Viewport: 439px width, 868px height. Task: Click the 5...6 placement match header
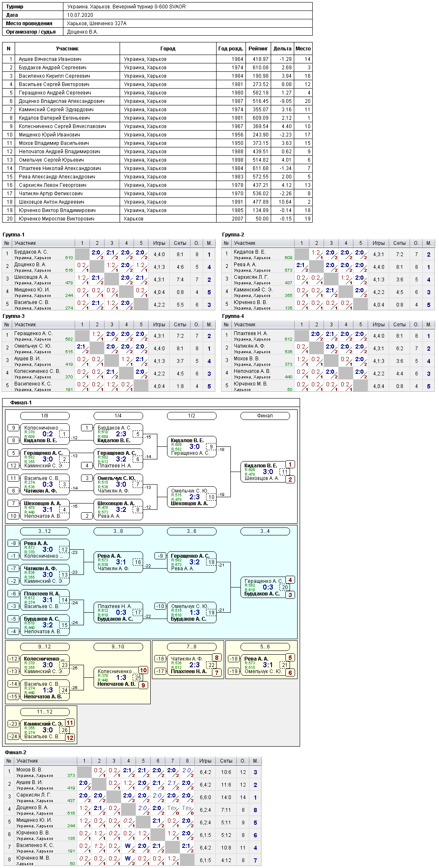coord(265,647)
